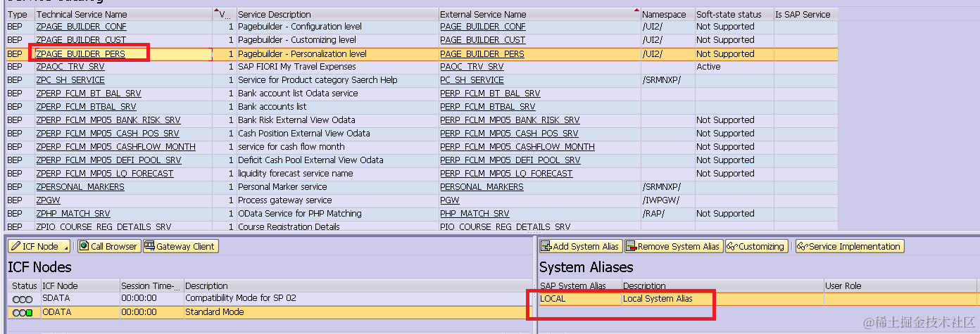The image size is (980, 334).
Task: Open ZPAGE_BUILDER_CUST technical service link
Action: tap(81, 40)
